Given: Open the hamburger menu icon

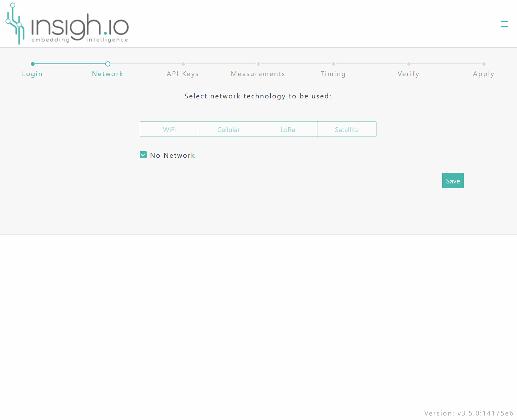Looking at the screenshot, I should [504, 24].
